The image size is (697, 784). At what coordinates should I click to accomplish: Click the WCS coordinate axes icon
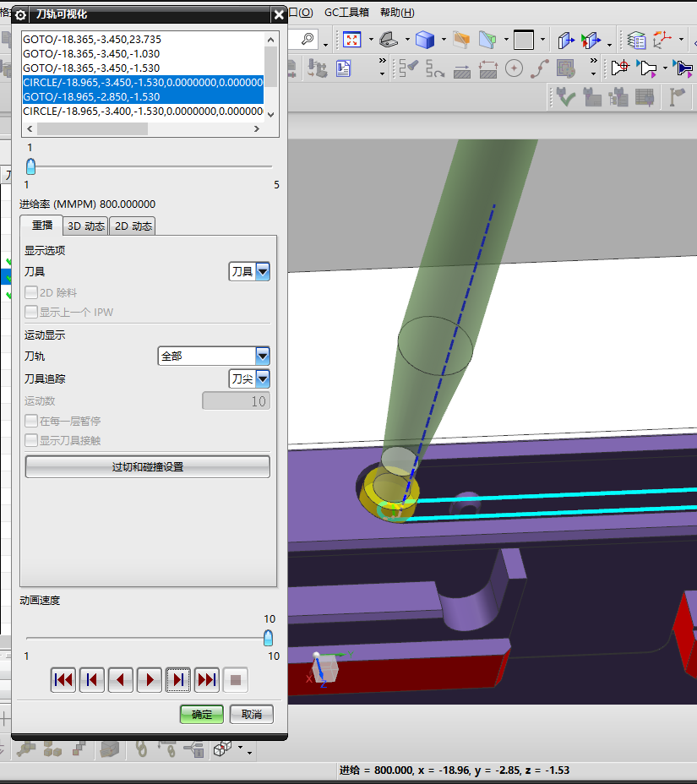(x=662, y=40)
